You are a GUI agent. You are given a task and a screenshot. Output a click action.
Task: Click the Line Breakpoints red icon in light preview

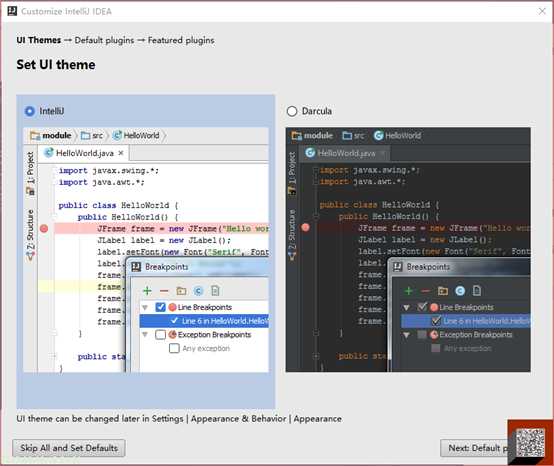(x=172, y=307)
